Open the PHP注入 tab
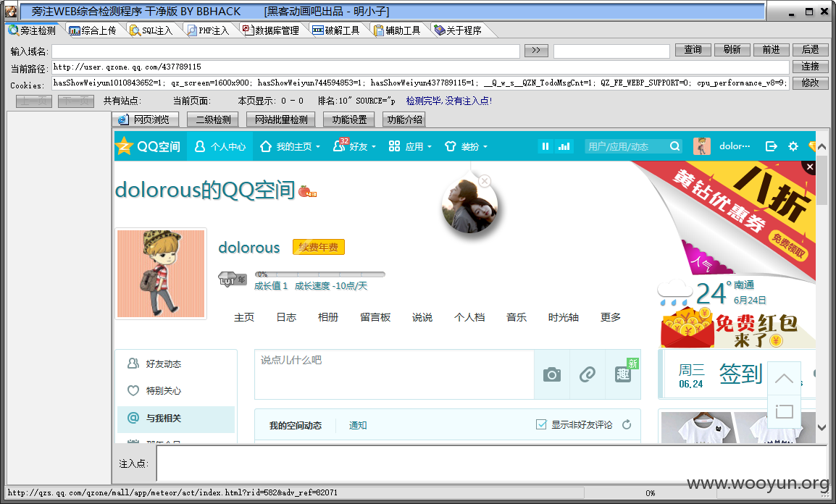This screenshot has width=836, height=504. (208, 30)
